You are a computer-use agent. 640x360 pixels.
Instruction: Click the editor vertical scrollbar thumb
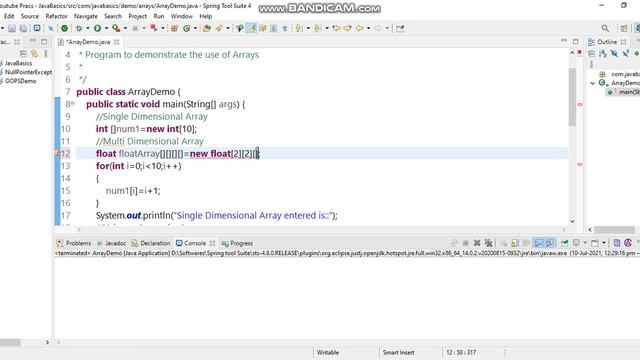pyautogui.click(x=572, y=97)
